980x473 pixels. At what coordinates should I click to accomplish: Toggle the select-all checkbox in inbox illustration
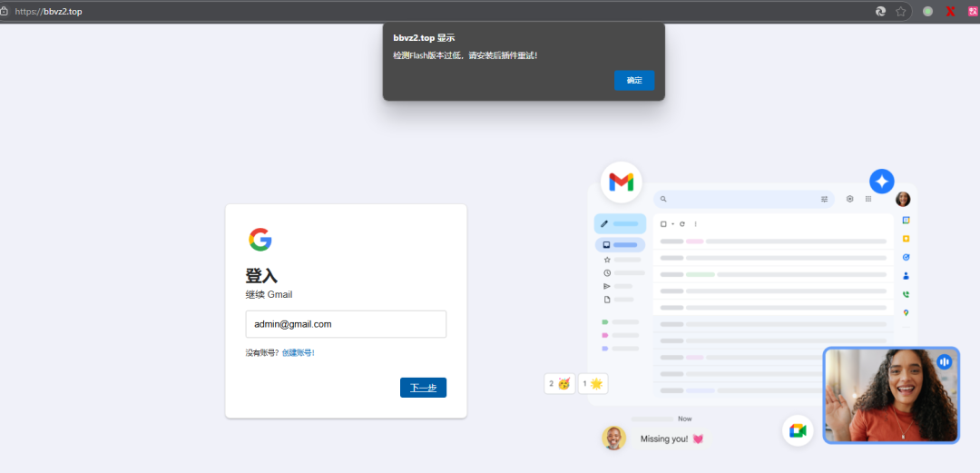663,223
